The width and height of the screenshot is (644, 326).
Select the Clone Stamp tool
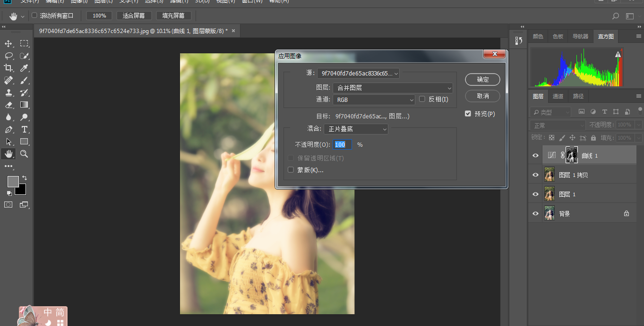click(9, 92)
